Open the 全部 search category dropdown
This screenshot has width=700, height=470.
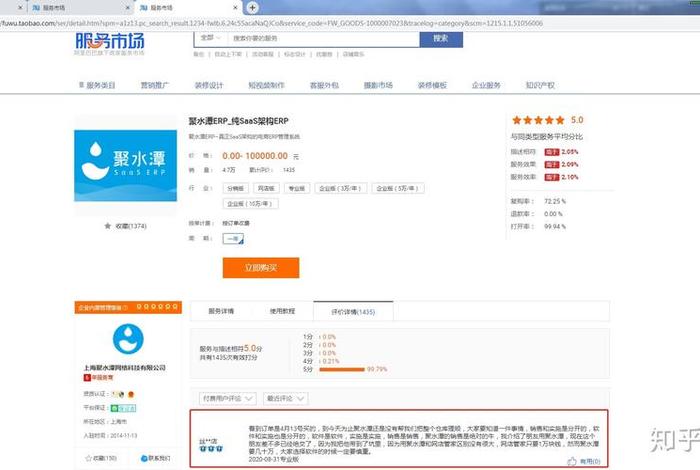point(210,38)
